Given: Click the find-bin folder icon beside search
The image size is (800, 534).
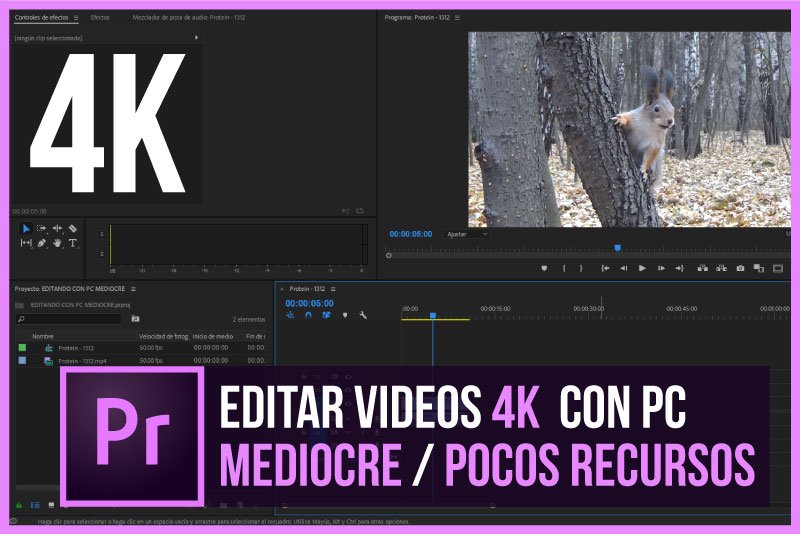Looking at the screenshot, I should [x=135, y=319].
